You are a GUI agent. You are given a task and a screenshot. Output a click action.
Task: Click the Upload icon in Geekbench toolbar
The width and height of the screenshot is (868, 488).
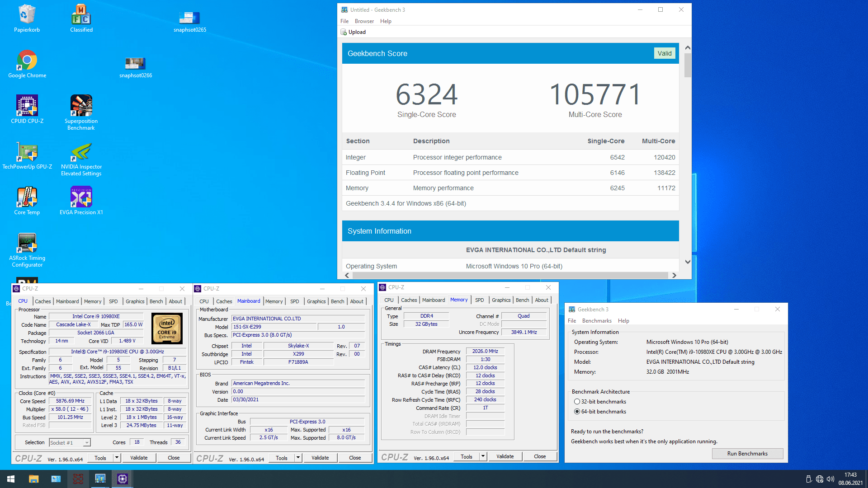coord(344,32)
